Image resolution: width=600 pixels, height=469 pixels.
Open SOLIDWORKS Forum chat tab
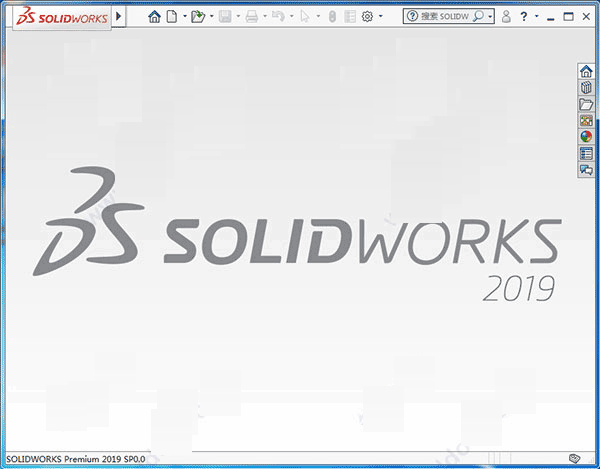coord(586,169)
